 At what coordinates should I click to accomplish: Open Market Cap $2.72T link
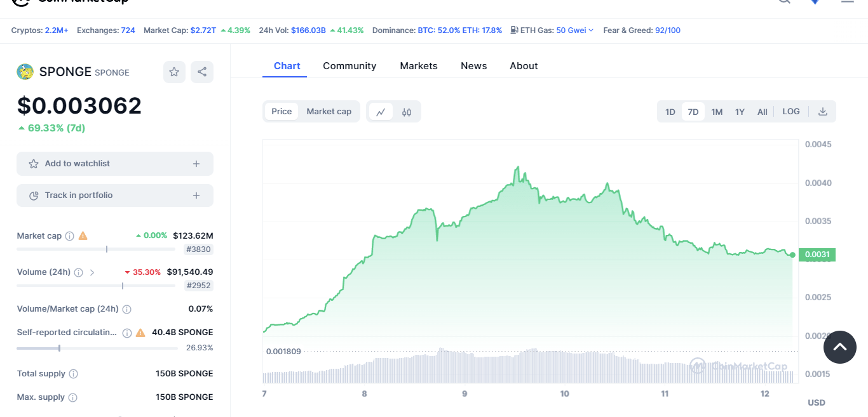pyautogui.click(x=203, y=30)
